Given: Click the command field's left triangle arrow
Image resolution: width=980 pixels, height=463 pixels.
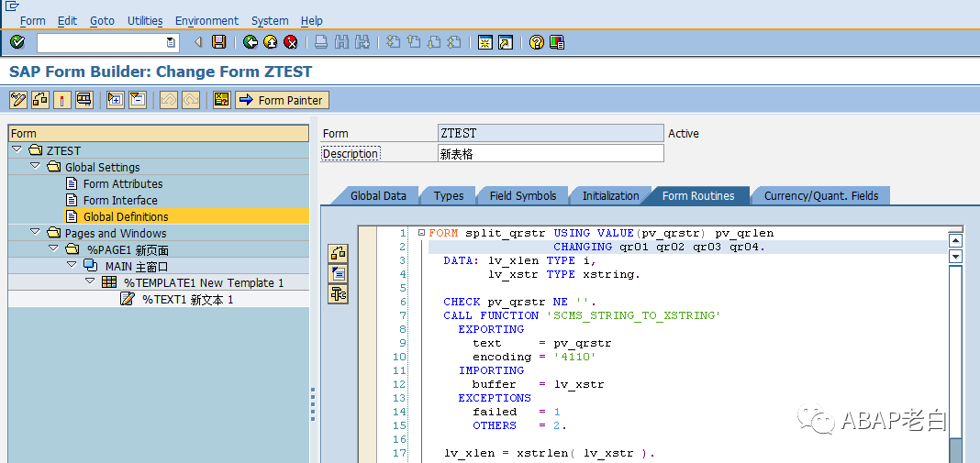Looking at the screenshot, I should pyautogui.click(x=199, y=42).
